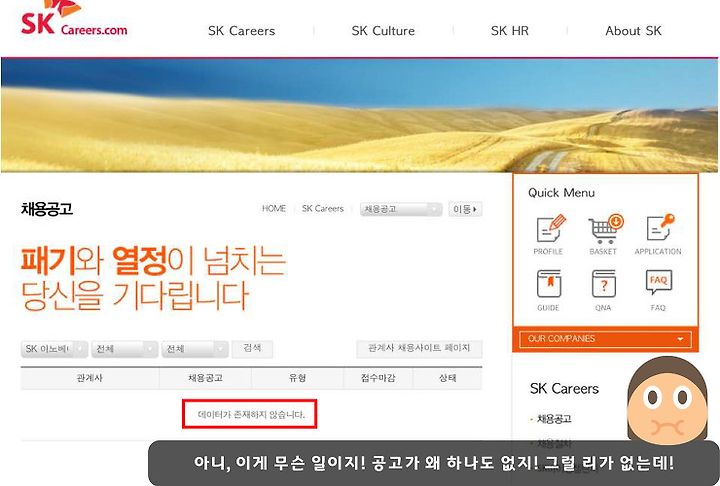
Task: Open the second 전체 filter dropdown
Action: (195, 349)
